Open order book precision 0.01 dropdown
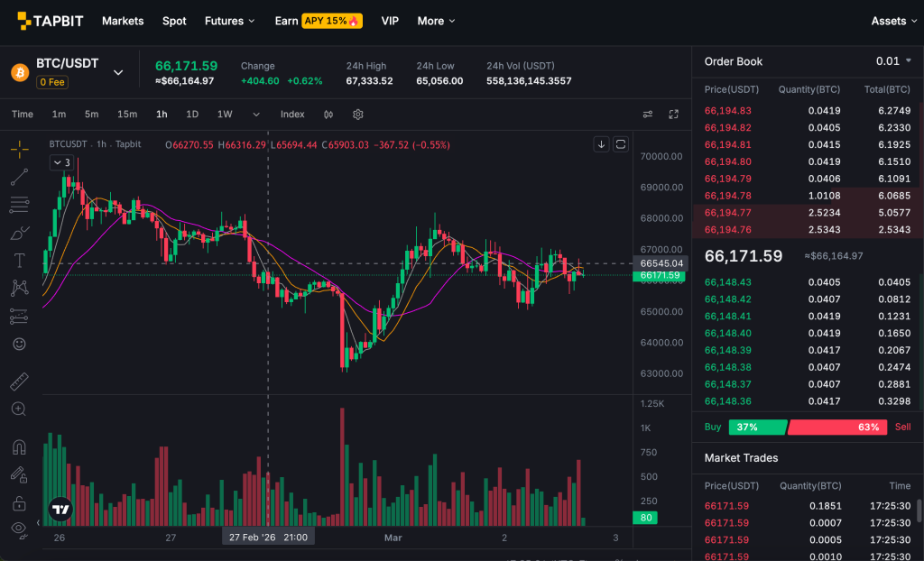The height and width of the screenshot is (561, 924). 893,61
